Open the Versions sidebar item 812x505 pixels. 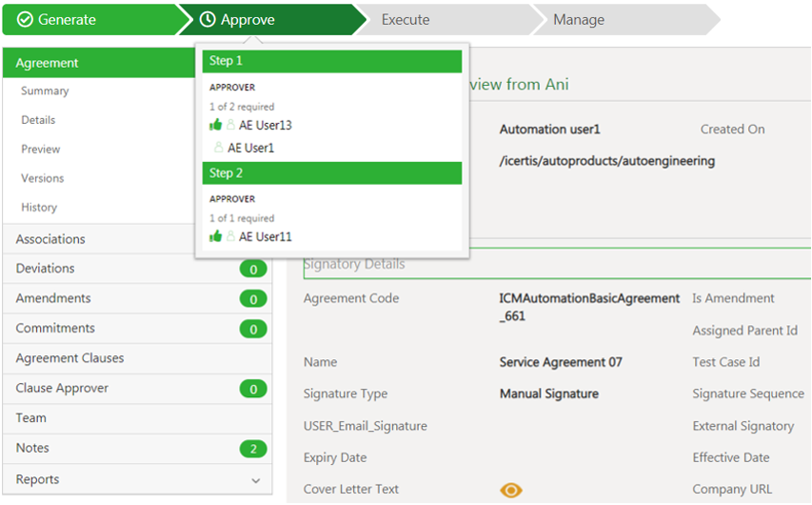coord(43,178)
